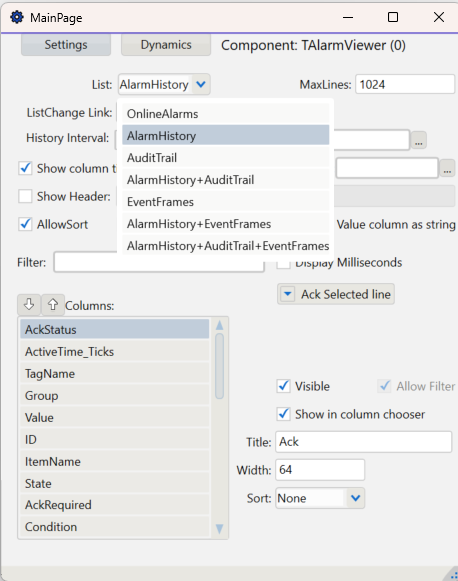This screenshot has width=458, height=581.
Task: Open the Ack Selected line dropdown arrow
Action: [x=288, y=294]
